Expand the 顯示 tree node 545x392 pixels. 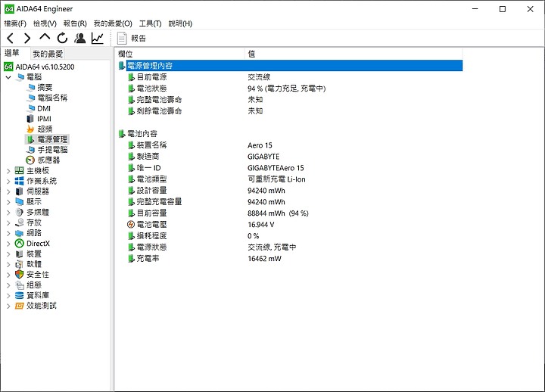pyautogui.click(x=8, y=202)
